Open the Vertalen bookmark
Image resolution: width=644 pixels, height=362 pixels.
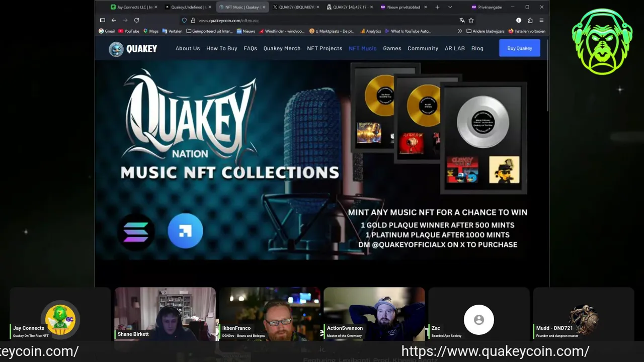pyautogui.click(x=172, y=31)
